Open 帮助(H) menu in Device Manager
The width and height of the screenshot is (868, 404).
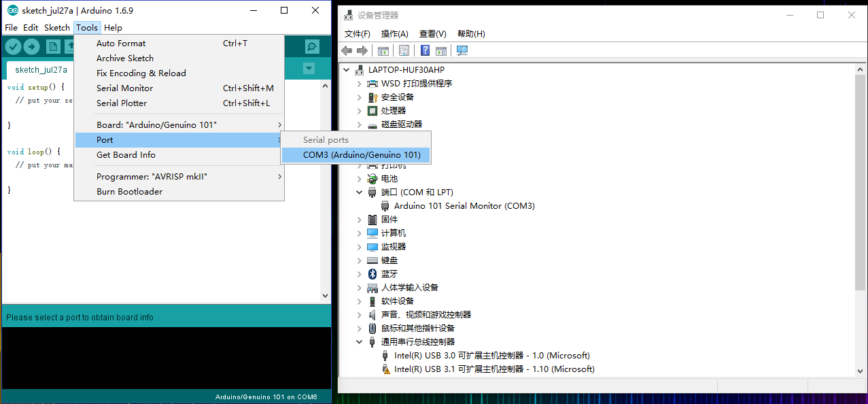coord(471,33)
